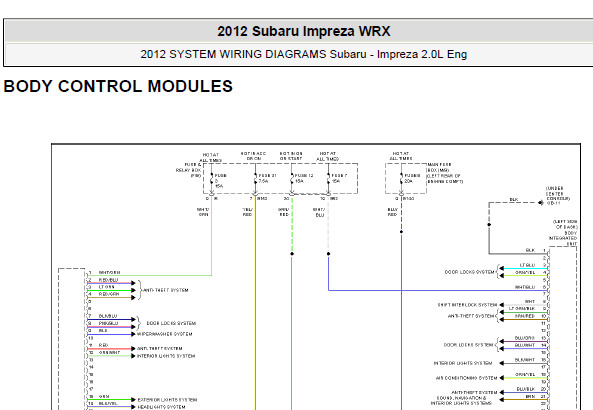Viewport: 593px width, 410px height.
Task: Click the 'AIR CONDITIONING SYSTEM' label
Action: (x=466, y=378)
